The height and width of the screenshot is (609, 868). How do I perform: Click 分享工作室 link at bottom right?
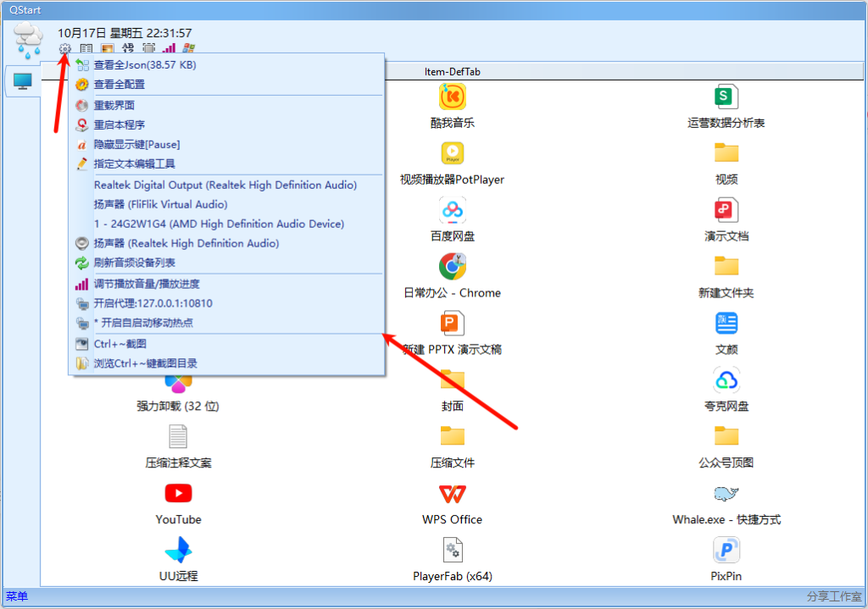click(834, 596)
